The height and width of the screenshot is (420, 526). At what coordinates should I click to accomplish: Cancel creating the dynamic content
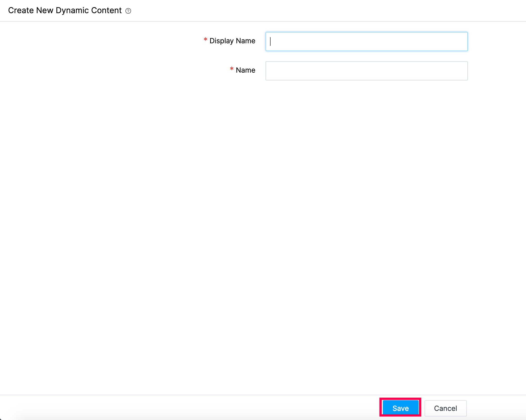tap(445, 408)
